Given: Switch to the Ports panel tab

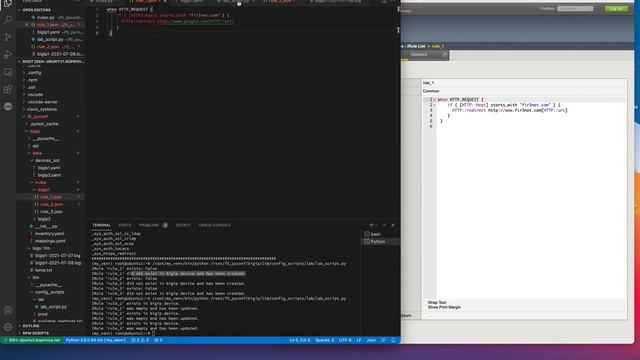Looking at the screenshot, I should click(125, 225).
